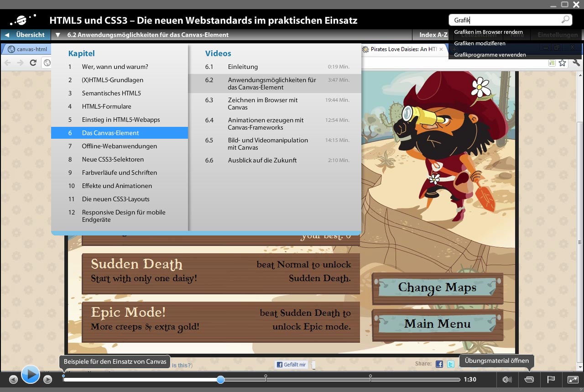The height and width of the screenshot is (392, 584).
Task: Click into the Grafik search field
Action: pos(504,20)
